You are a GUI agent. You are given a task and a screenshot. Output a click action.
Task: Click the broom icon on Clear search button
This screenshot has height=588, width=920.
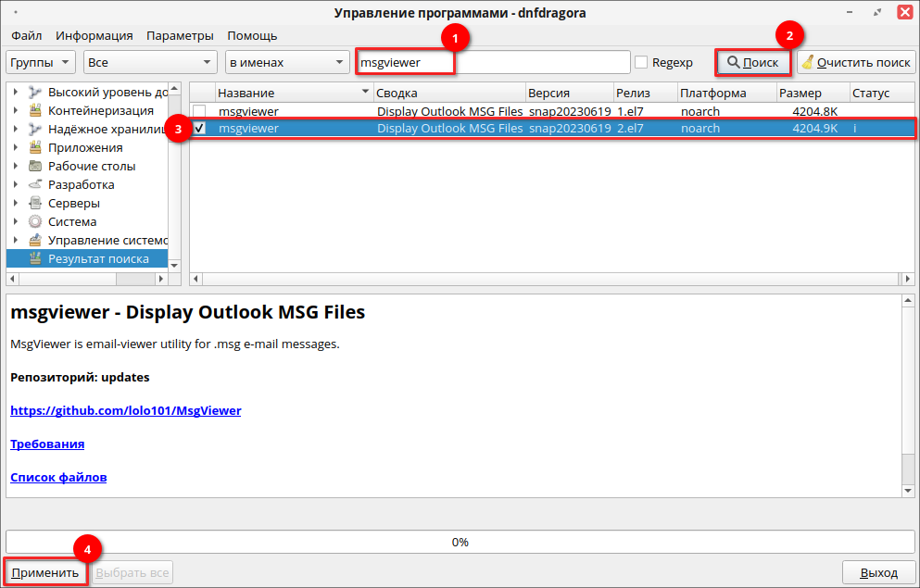(808, 62)
